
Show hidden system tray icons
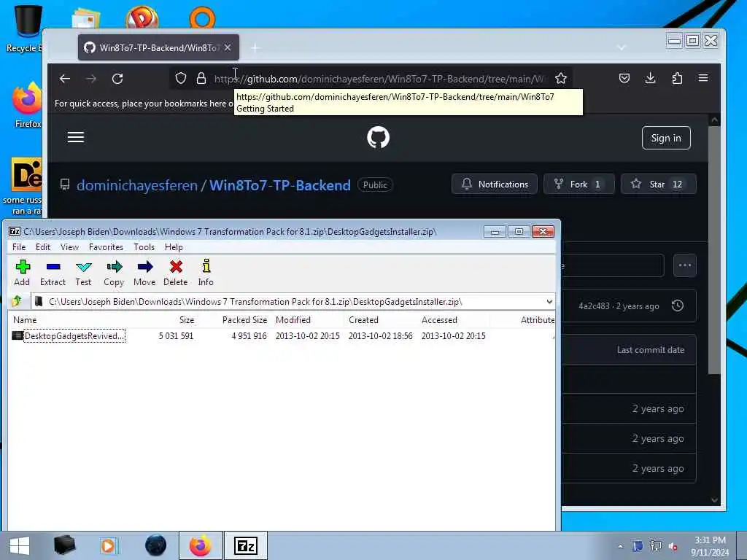(620, 546)
